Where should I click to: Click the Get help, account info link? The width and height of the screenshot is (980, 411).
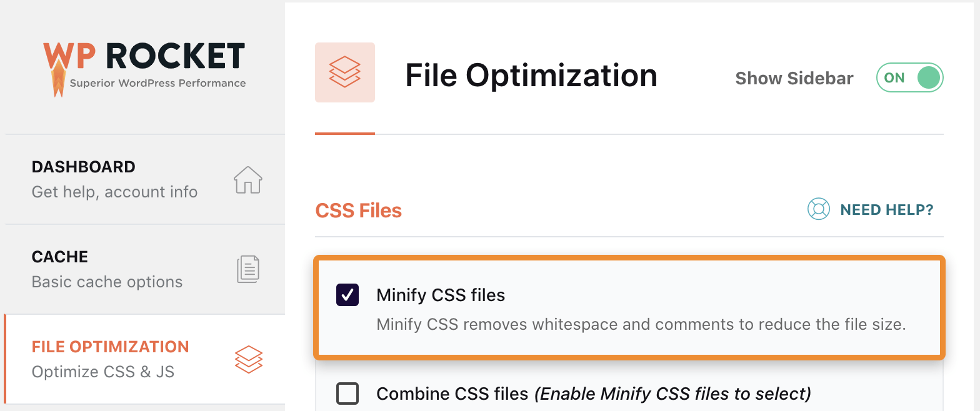point(114,192)
